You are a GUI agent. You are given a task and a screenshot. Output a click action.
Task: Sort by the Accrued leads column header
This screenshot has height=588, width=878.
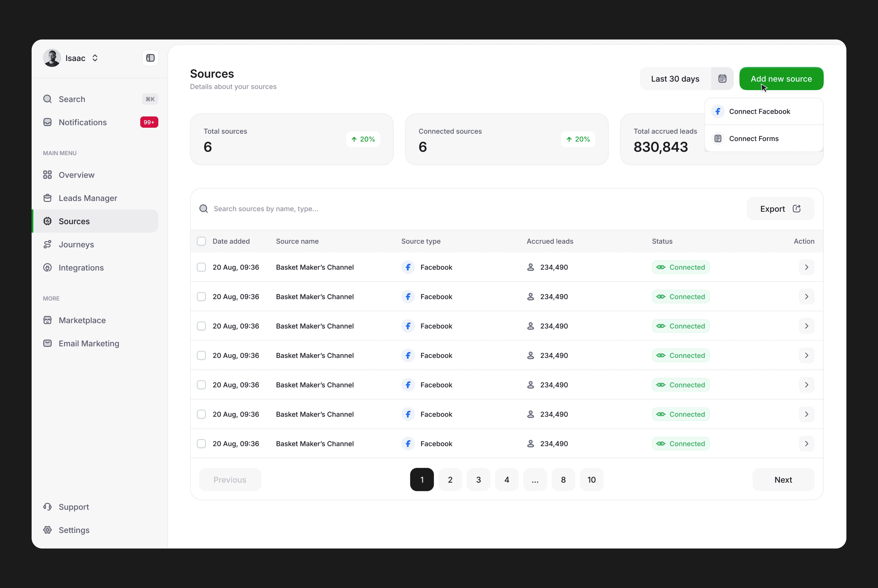[550, 241]
